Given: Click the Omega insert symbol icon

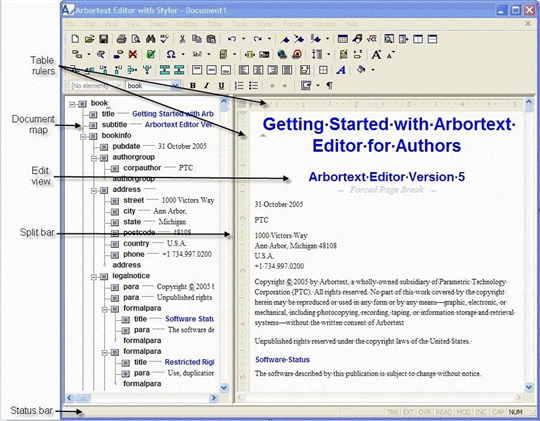Looking at the screenshot, I should (171, 54).
